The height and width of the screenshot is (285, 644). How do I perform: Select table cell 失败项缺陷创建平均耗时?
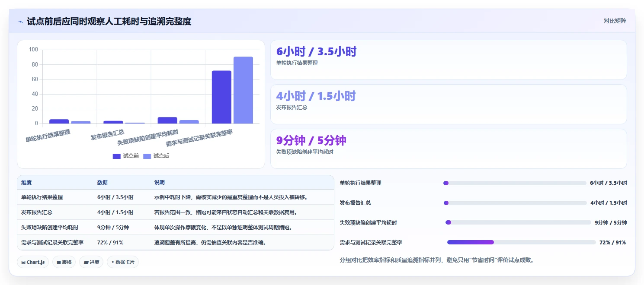point(50,228)
